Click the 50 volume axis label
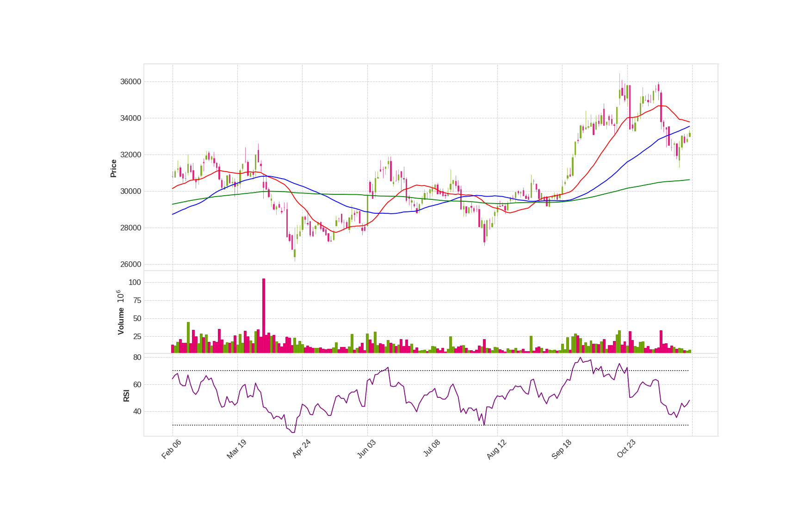 (x=137, y=319)
